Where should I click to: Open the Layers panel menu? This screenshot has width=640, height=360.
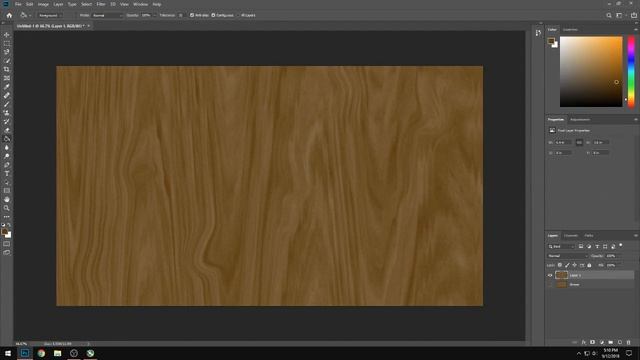[636, 236]
